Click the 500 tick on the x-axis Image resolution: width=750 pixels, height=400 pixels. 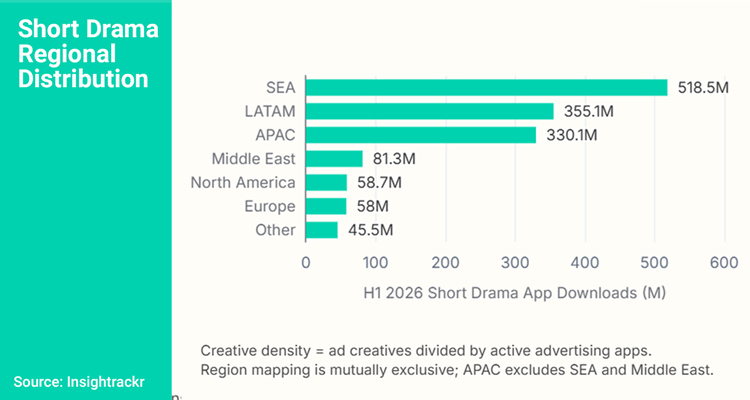[654, 263]
